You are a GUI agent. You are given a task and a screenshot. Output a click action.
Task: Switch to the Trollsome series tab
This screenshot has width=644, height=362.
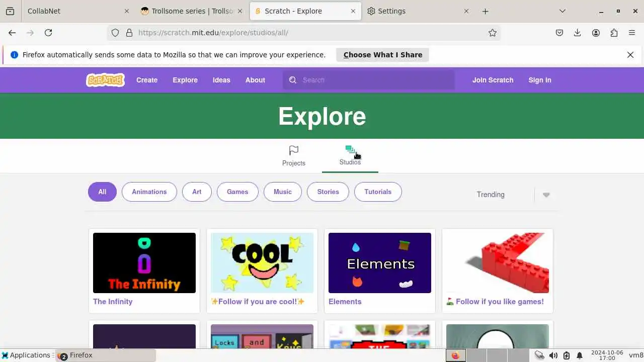(192, 11)
